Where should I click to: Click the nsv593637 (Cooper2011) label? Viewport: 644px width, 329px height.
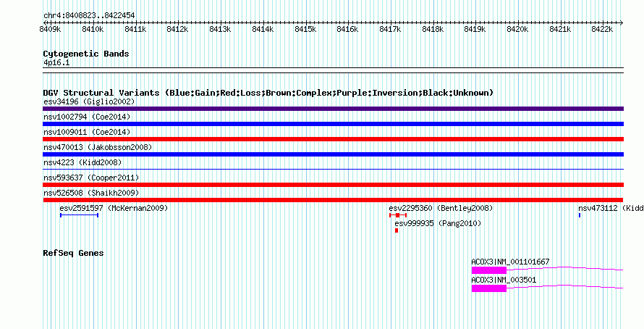click(91, 178)
